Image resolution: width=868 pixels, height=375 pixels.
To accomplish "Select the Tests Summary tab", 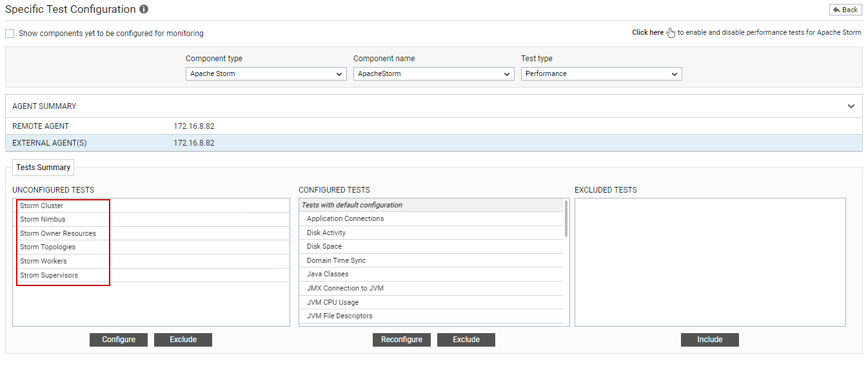I will 43,168.
